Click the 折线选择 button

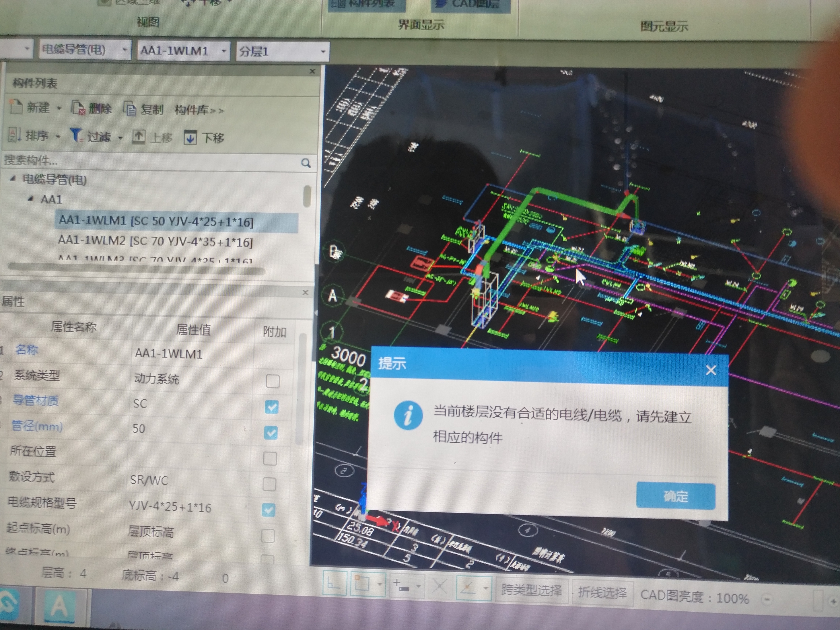pyautogui.click(x=602, y=592)
